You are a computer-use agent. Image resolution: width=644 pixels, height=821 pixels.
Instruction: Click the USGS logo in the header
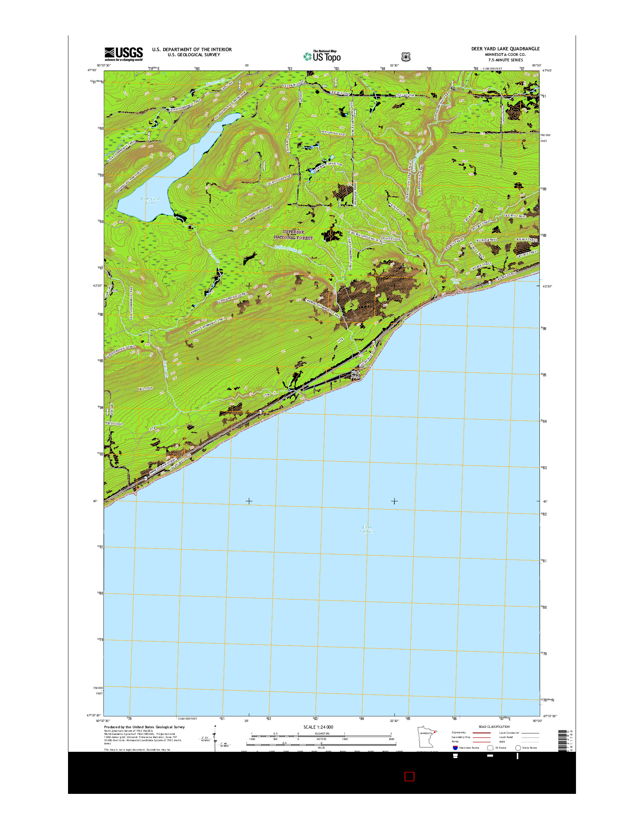coord(124,54)
